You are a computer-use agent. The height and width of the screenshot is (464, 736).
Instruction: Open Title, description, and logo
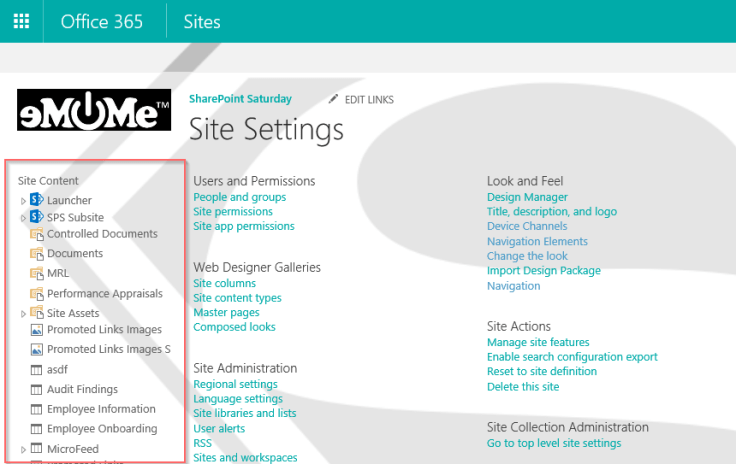552,212
